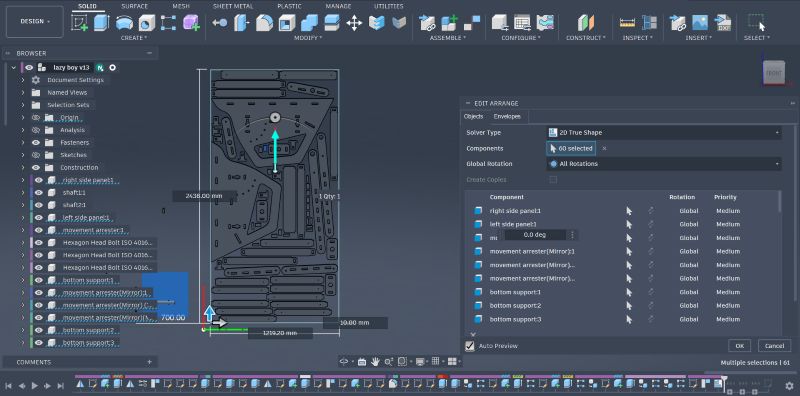Select the Move/Copy four-arrow tool
This screenshot has width=800, height=396.
(x=354, y=22)
